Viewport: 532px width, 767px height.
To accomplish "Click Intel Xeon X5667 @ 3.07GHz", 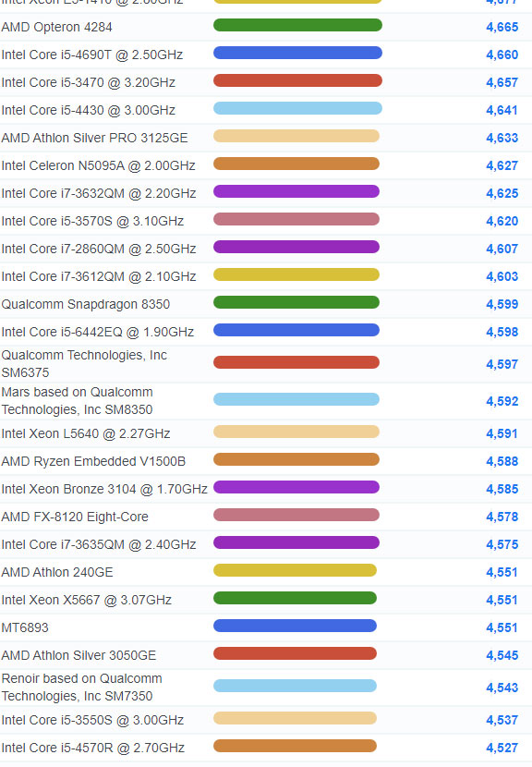I will (x=87, y=600).
